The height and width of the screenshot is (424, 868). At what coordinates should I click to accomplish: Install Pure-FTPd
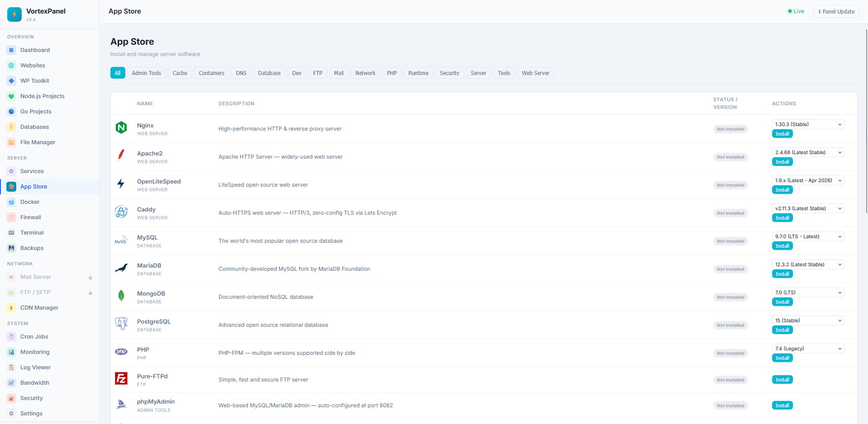click(783, 380)
